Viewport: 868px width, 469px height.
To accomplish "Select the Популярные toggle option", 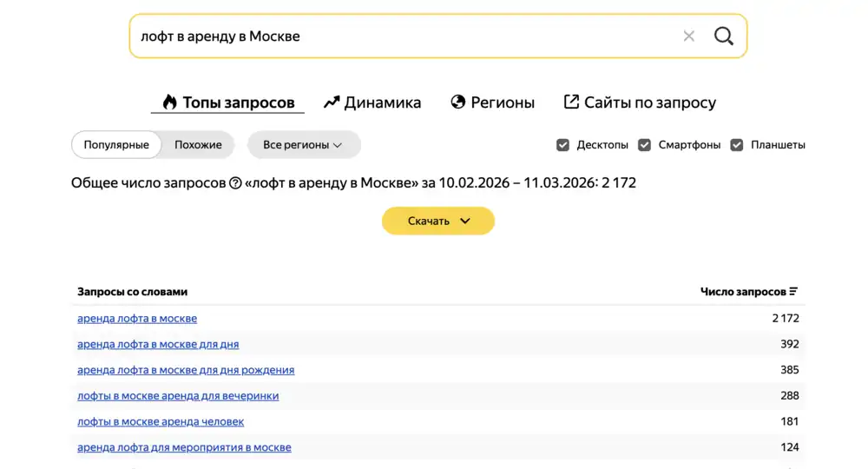I will (116, 145).
